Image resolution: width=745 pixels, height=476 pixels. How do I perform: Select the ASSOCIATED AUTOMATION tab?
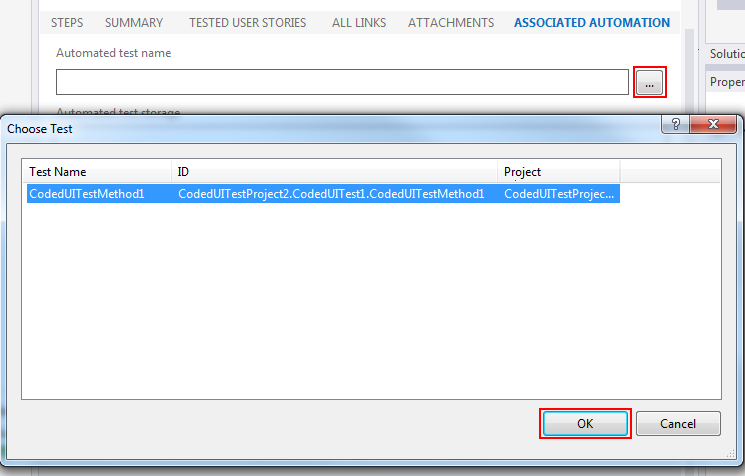tap(592, 23)
